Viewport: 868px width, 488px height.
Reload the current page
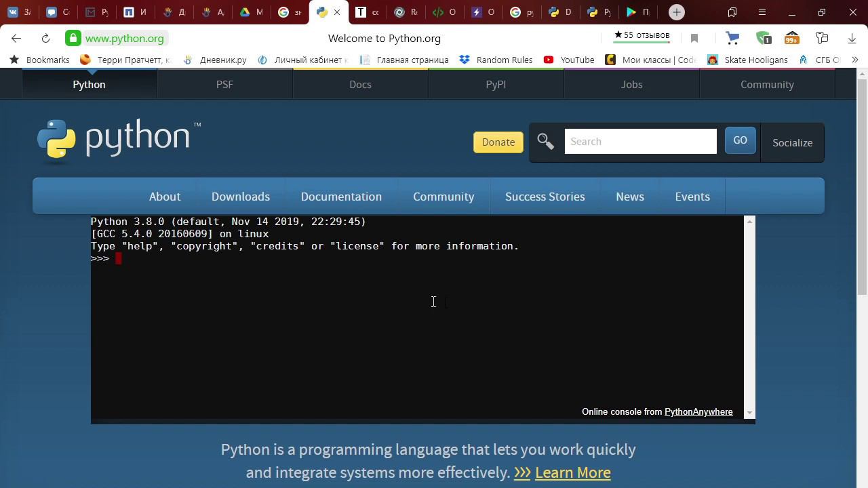[x=45, y=39]
